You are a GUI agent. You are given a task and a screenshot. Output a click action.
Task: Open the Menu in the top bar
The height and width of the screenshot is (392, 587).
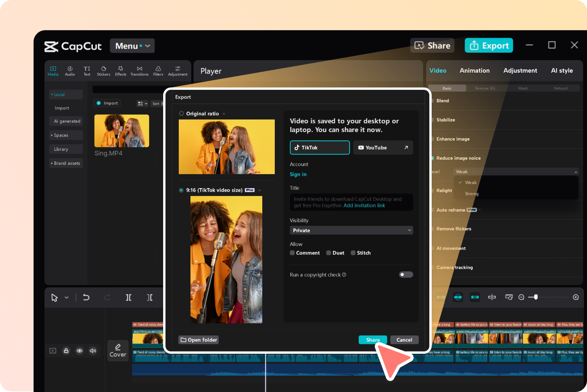132,46
